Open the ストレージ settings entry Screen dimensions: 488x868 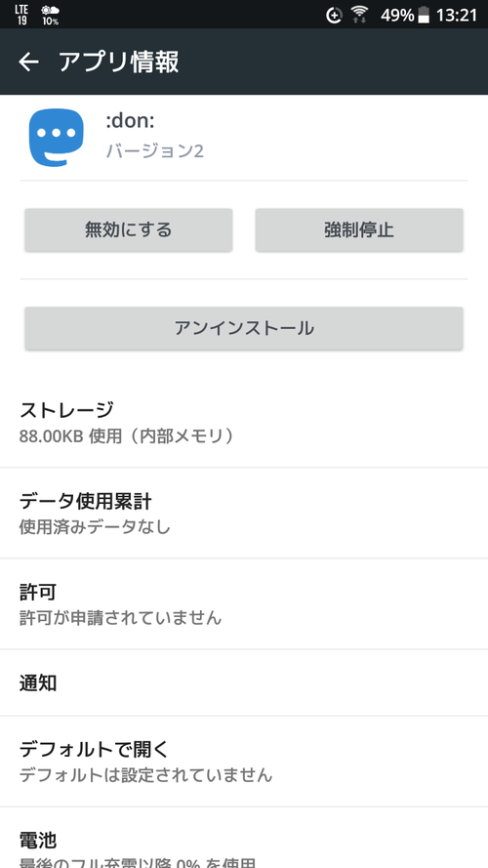244,422
